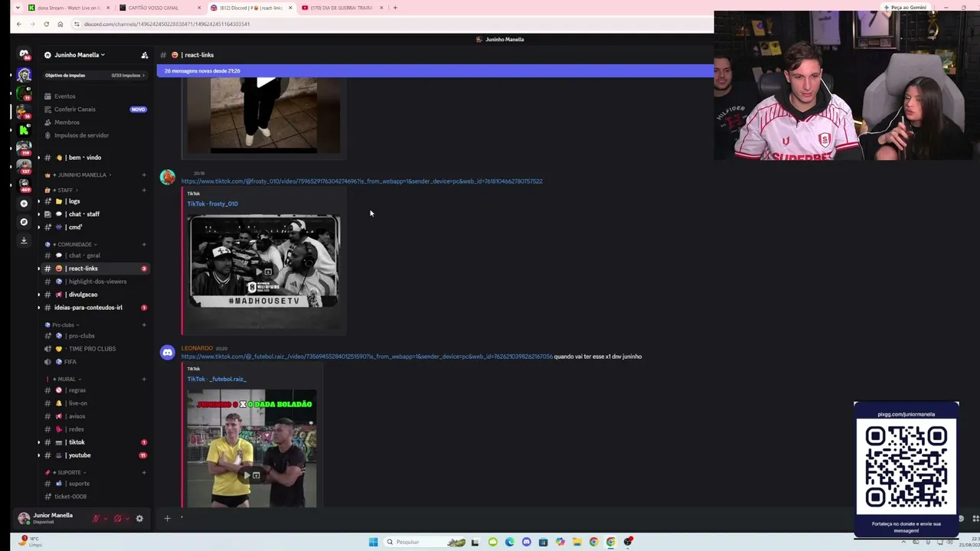Reload the page in browser toolbar

click(x=46, y=24)
